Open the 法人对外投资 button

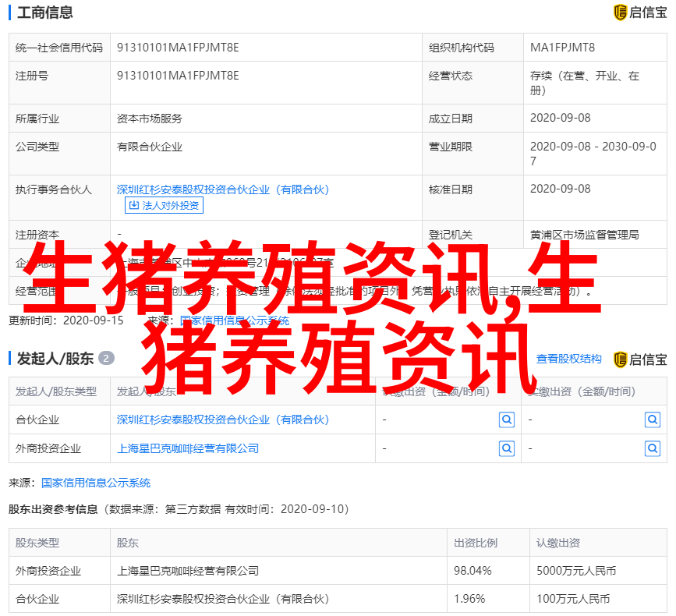(164, 205)
